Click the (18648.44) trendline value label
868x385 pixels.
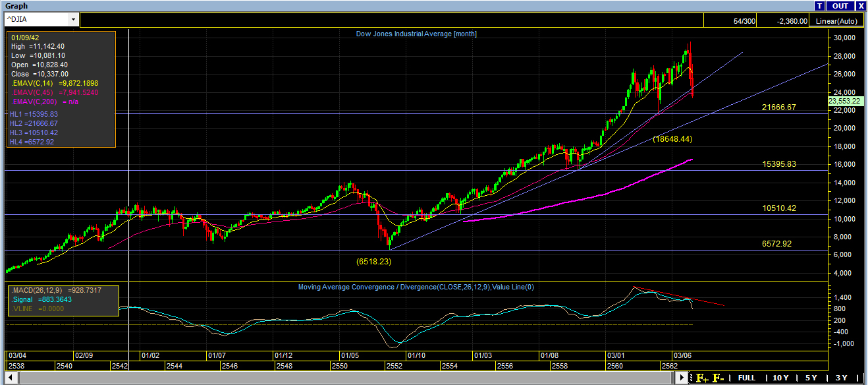[672, 139]
